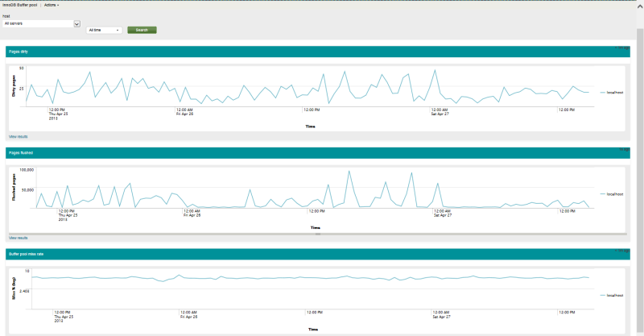644x336 pixels.
Task: Click the Buffer pool miss rate panel header
Action: pos(318,254)
